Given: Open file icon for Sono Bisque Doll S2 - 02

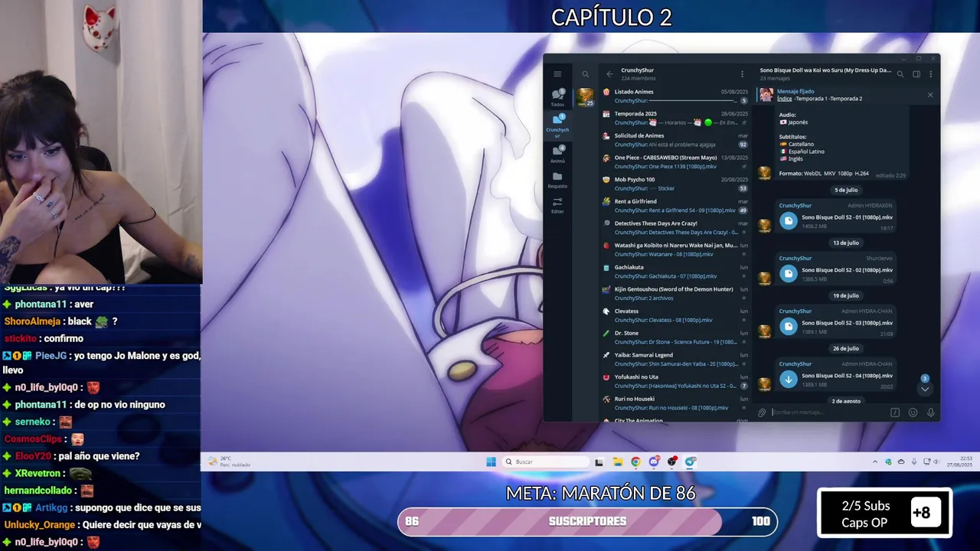Looking at the screenshot, I should [789, 274].
